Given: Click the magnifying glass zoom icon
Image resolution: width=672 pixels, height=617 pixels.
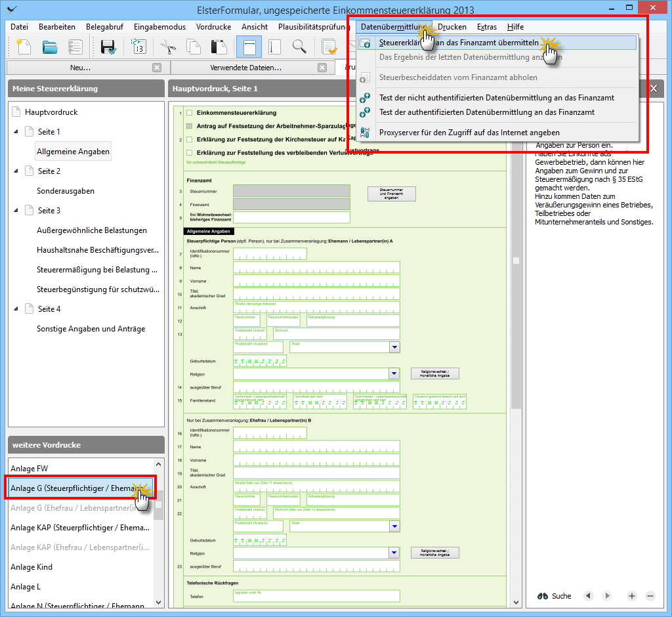Looking at the screenshot, I should pyautogui.click(x=299, y=47).
